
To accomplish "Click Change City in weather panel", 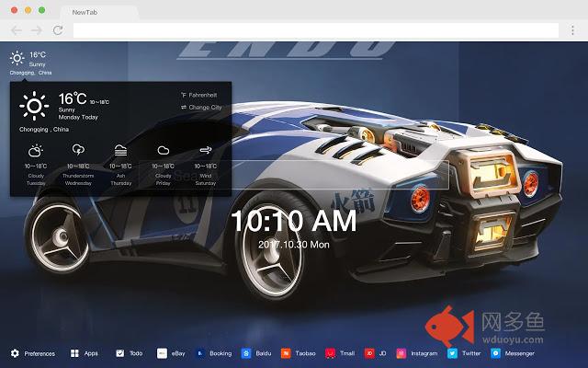I will (x=202, y=108).
